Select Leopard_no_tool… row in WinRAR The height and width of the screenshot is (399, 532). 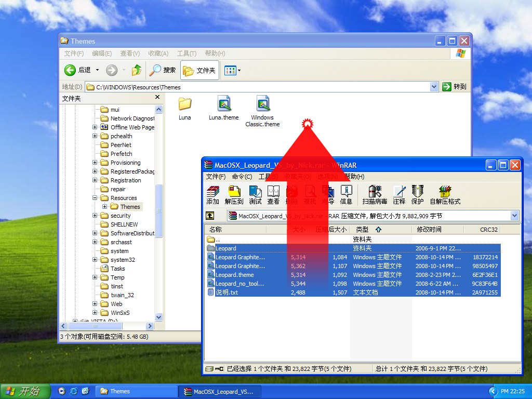point(353,284)
